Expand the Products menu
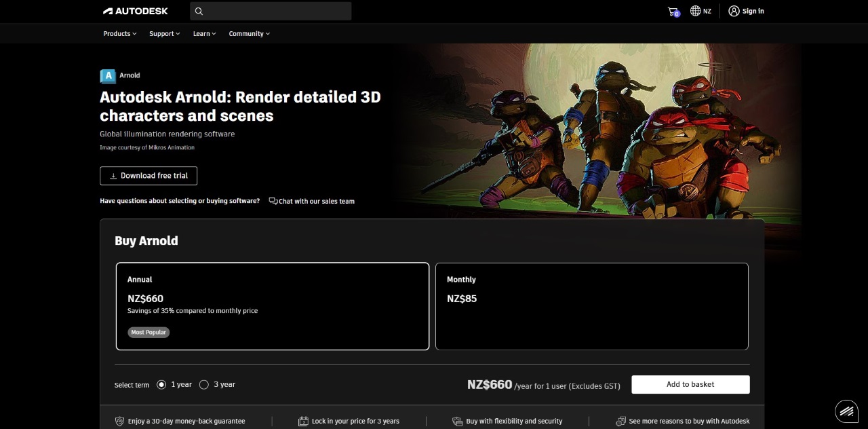The width and height of the screenshot is (868, 429). pos(120,33)
